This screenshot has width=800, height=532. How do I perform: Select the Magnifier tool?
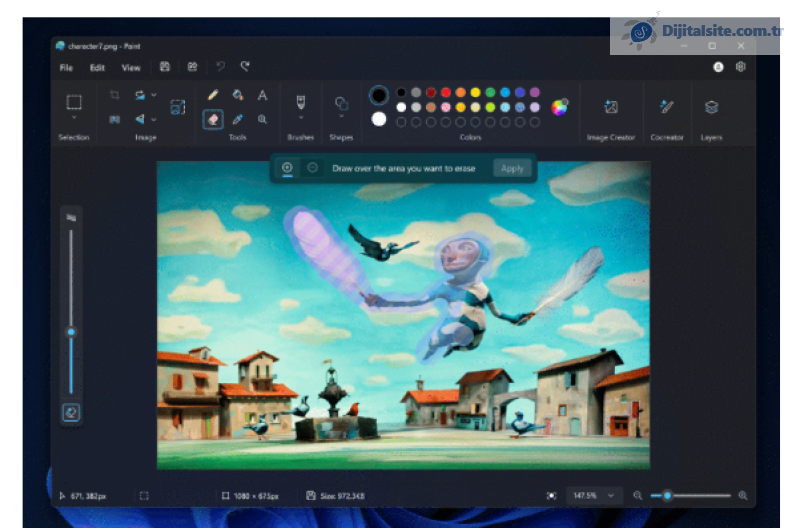point(262,119)
